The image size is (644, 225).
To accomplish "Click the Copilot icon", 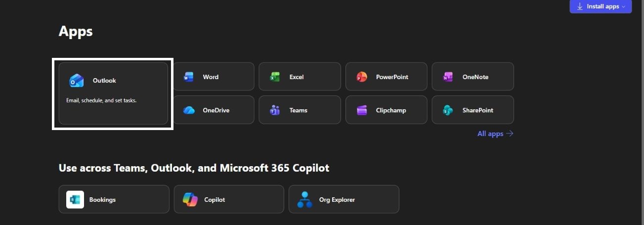I will [x=190, y=200].
